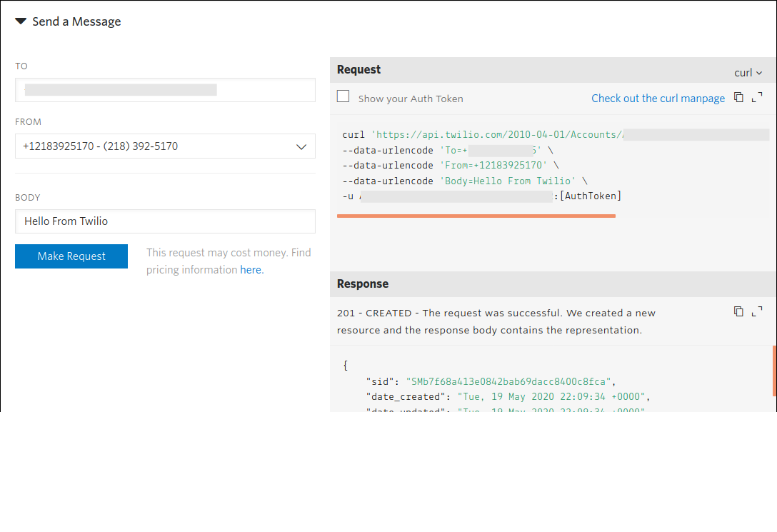The image size is (777, 532).
Task: Copy the request code snippet
Action: click(x=739, y=98)
